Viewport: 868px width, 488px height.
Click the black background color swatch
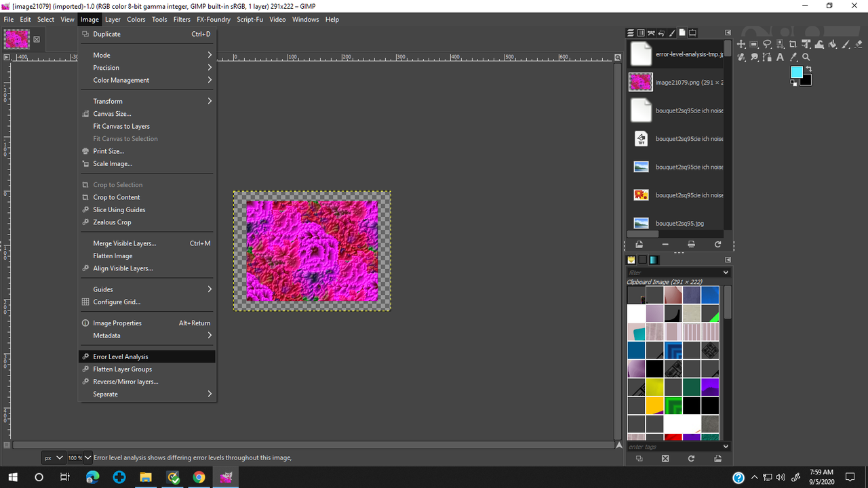click(807, 81)
